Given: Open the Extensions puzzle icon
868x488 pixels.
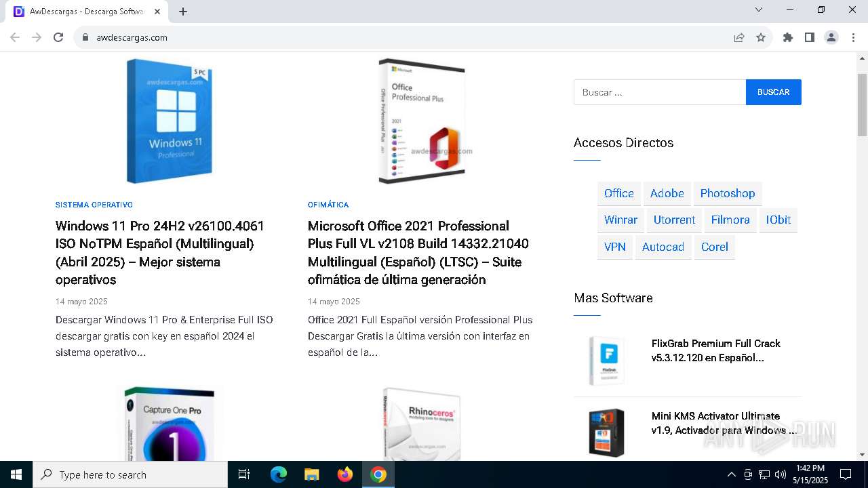Looking at the screenshot, I should [788, 37].
